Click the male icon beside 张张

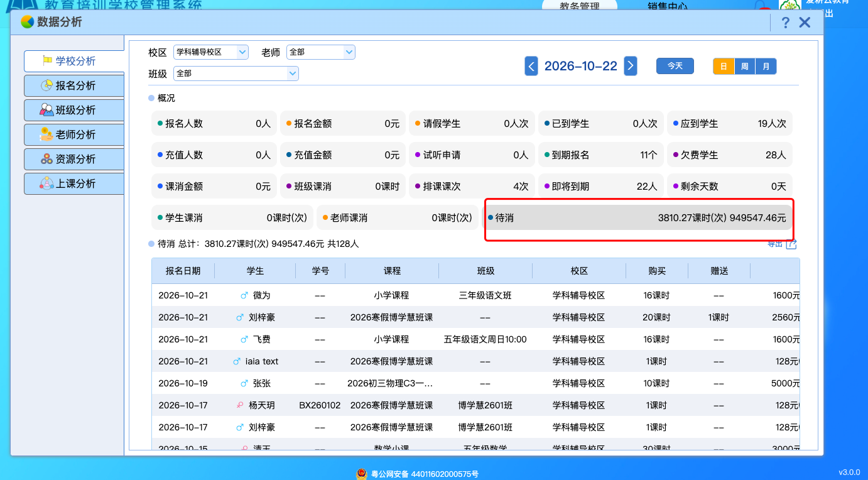(x=244, y=383)
